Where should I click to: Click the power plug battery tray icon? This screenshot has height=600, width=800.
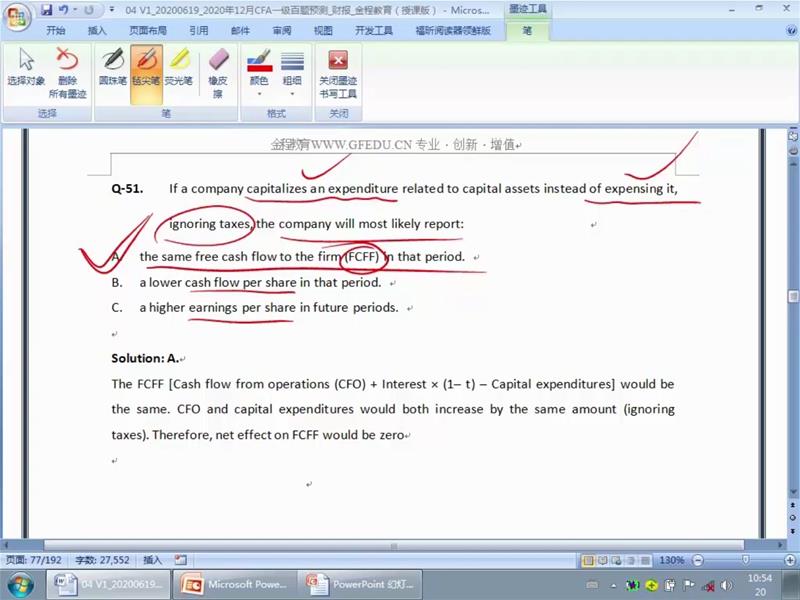point(670,585)
